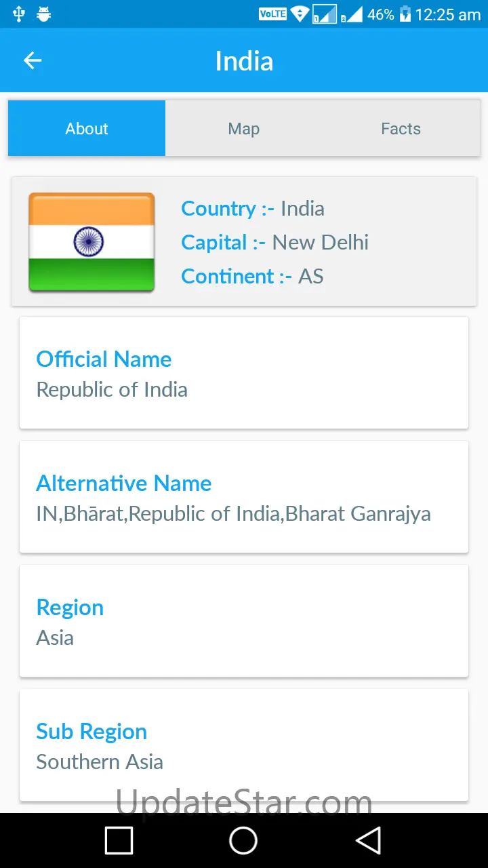This screenshot has width=488, height=868.
Task: Tap the Official Name card
Action: 244,372
